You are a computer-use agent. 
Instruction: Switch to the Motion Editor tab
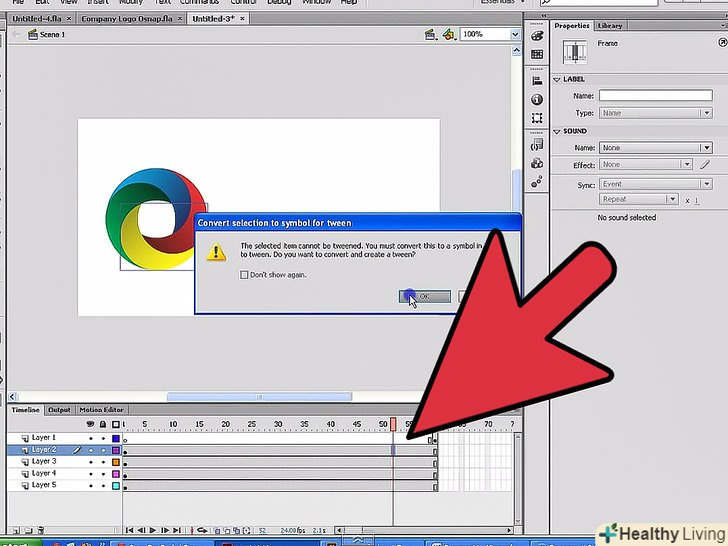(x=101, y=410)
